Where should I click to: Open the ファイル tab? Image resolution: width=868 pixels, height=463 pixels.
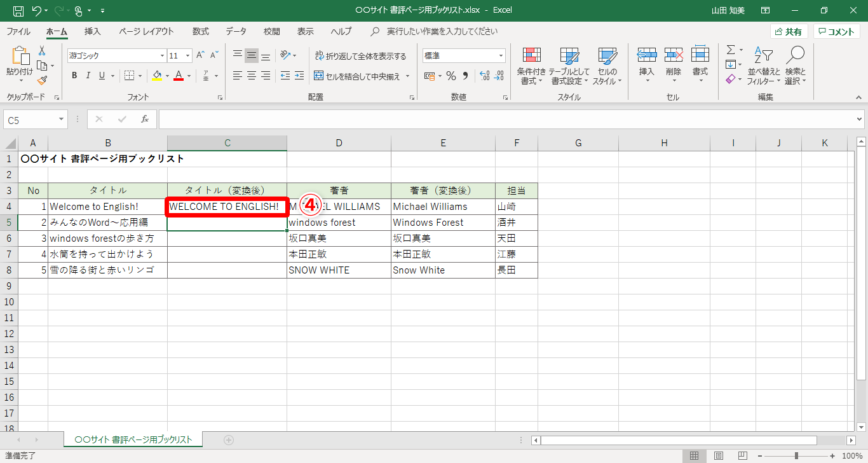coord(18,31)
